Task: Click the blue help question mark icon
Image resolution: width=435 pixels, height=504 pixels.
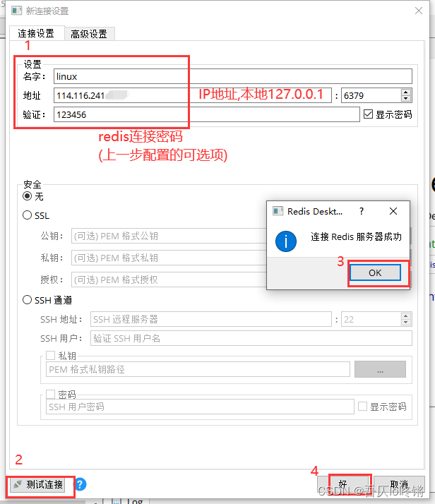Action: (81, 484)
